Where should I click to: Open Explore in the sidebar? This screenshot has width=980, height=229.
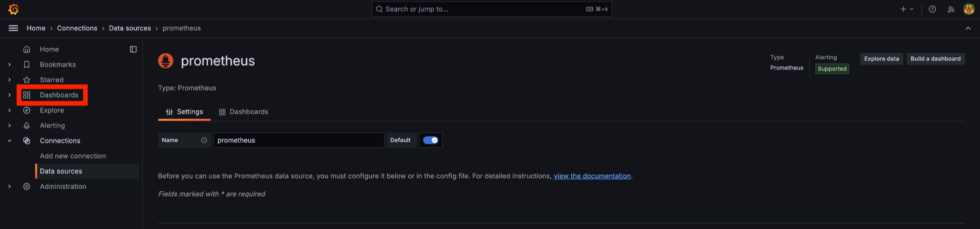pyautogui.click(x=52, y=110)
